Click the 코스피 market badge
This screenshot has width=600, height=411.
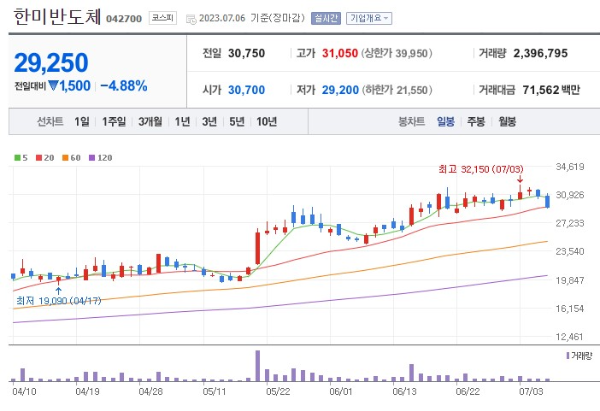(163, 18)
